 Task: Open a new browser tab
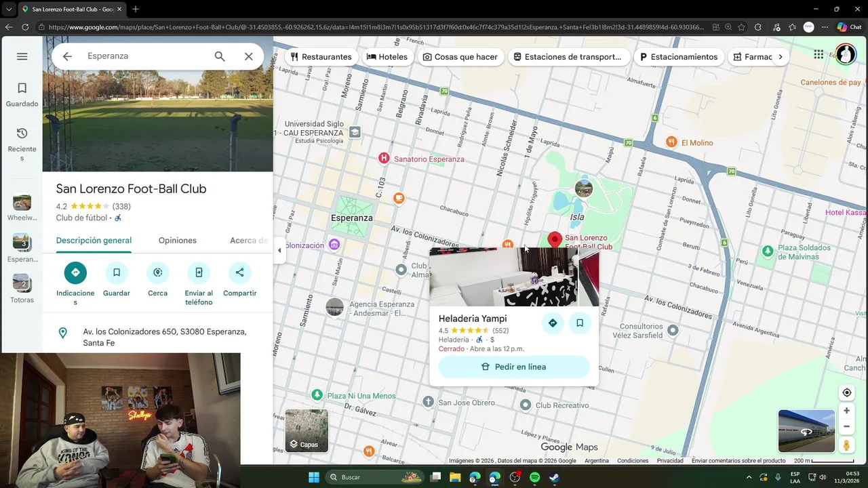coord(136,9)
